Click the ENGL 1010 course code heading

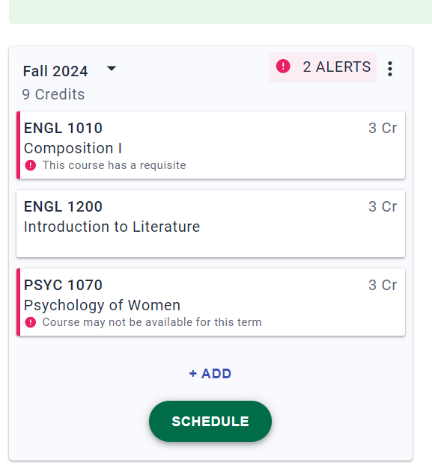click(x=63, y=128)
